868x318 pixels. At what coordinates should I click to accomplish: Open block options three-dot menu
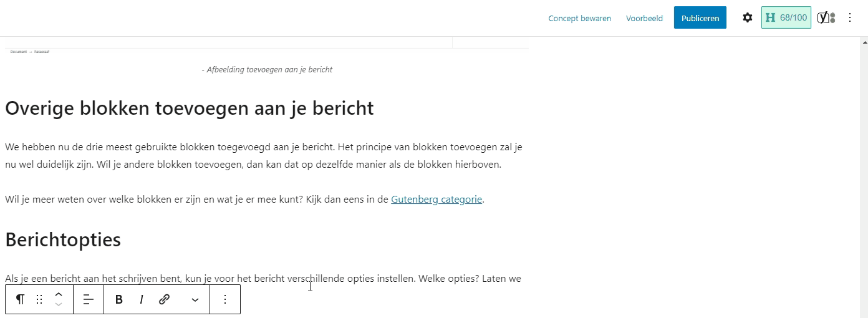pos(225,299)
